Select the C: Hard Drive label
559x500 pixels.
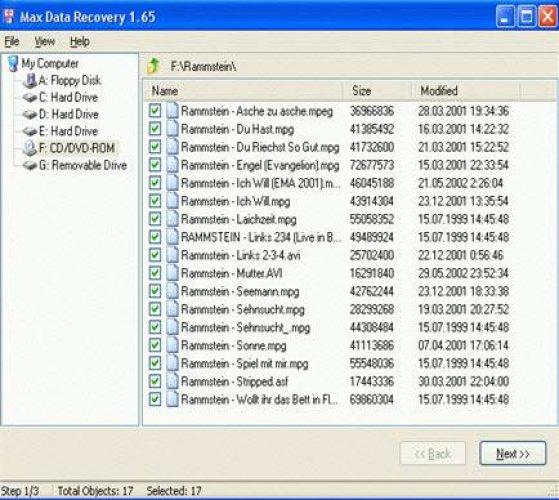click(x=68, y=97)
